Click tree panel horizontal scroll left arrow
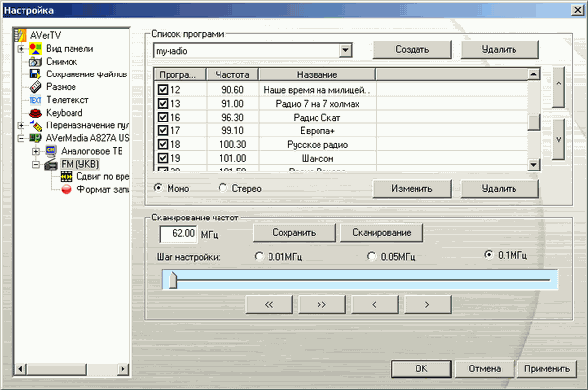This screenshot has height=390, width=588. coord(21,369)
